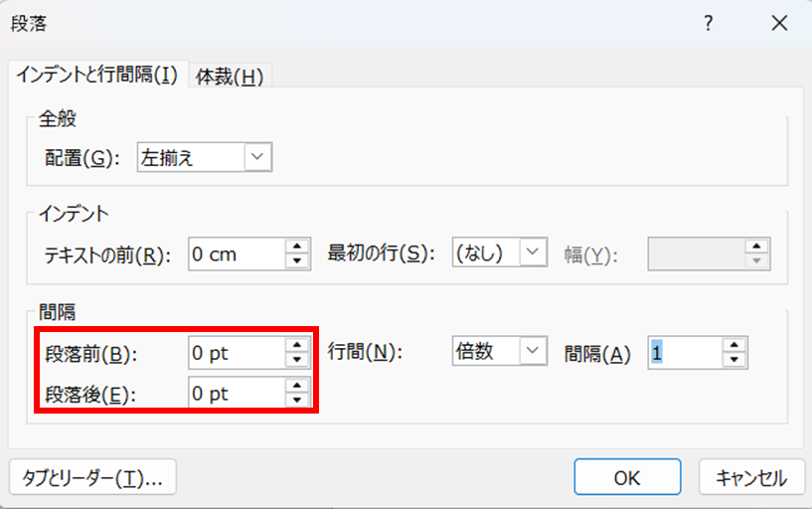Decrease 段落後 spacing with down arrow
The height and width of the screenshot is (509, 812).
[297, 400]
